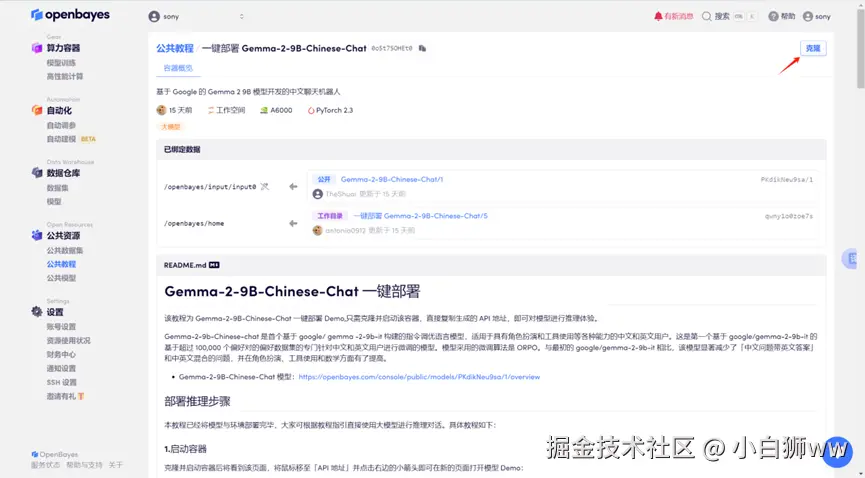Click the 公开 badge
Screen dimensions: 865x478
point(324,179)
